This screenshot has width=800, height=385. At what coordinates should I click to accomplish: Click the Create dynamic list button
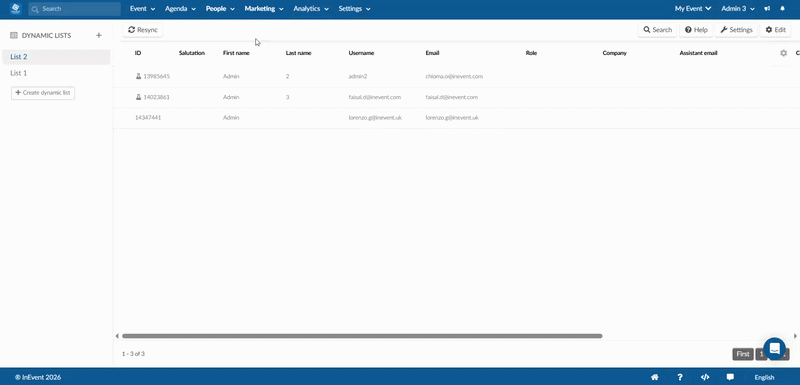(x=43, y=93)
